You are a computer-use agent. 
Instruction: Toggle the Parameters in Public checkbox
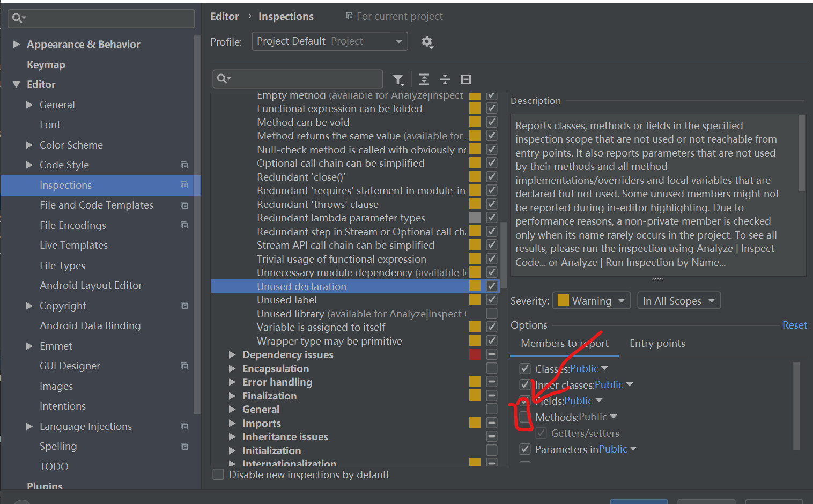coord(525,449)
